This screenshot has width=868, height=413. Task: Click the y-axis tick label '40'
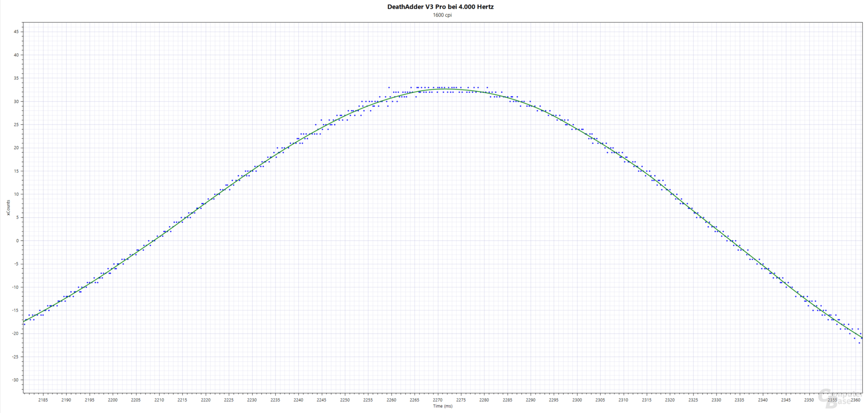click(16, 55)
